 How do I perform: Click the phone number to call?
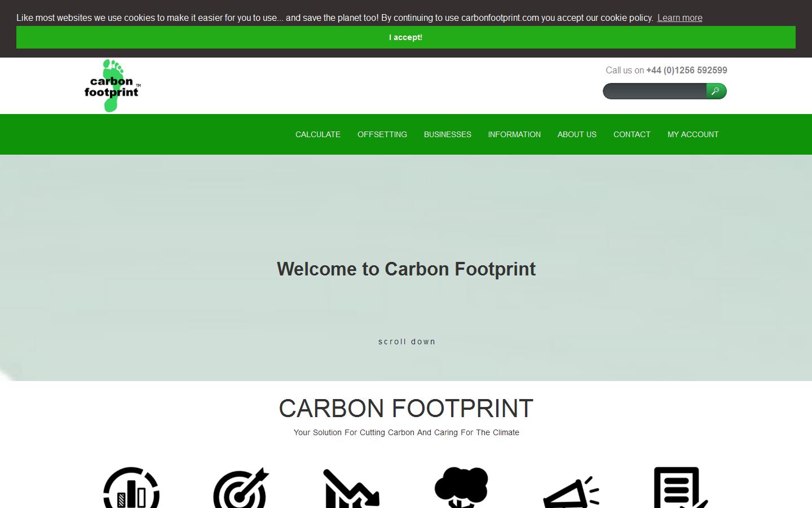click(686, 70)
